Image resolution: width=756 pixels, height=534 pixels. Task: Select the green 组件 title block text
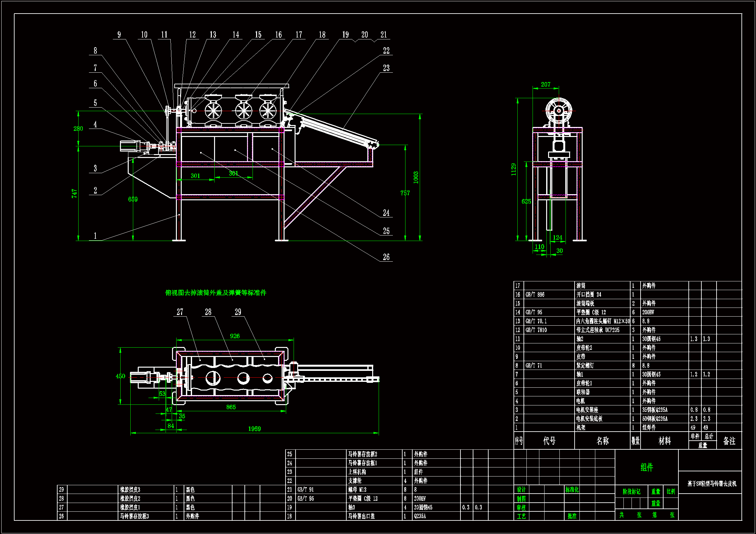click(x=647, y=467)
